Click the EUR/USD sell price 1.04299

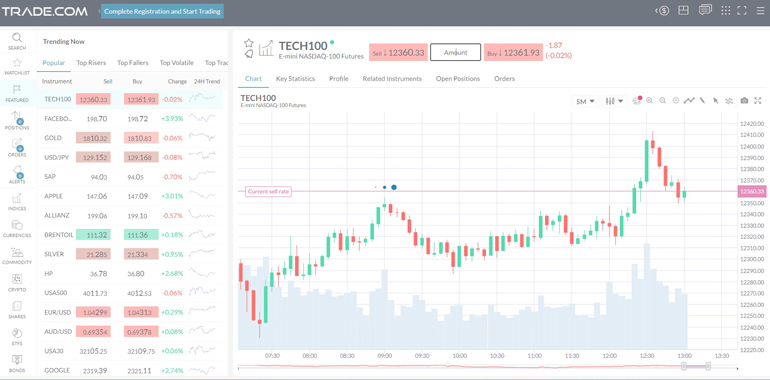[93, 312]
